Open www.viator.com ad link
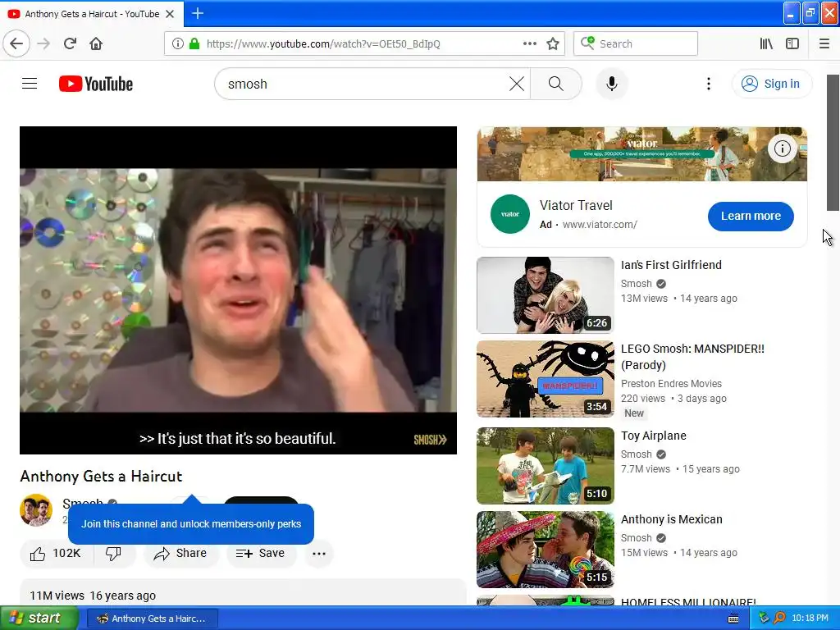This screenshot has width=840, height=630. click(x=600, y=225)
